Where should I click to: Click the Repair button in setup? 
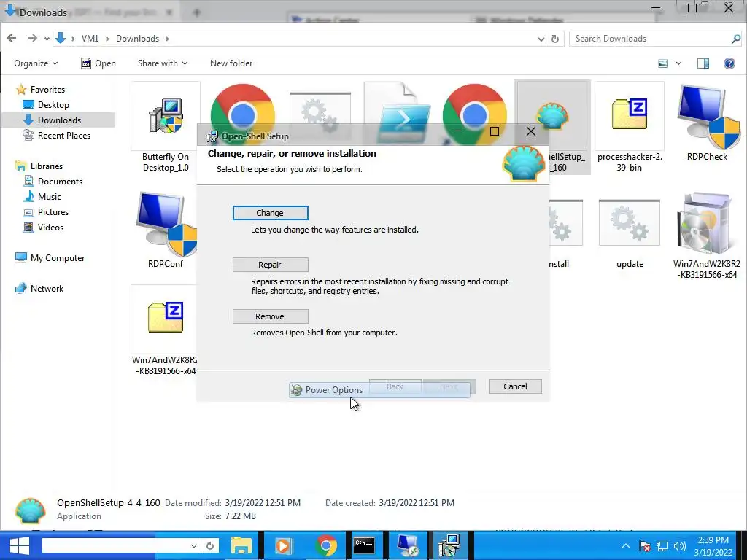270,265
